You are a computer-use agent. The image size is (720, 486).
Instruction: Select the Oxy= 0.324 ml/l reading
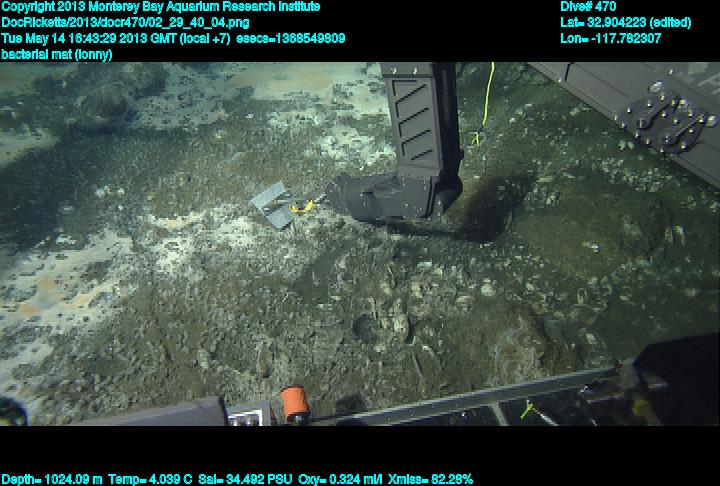(x=340, y=479)
